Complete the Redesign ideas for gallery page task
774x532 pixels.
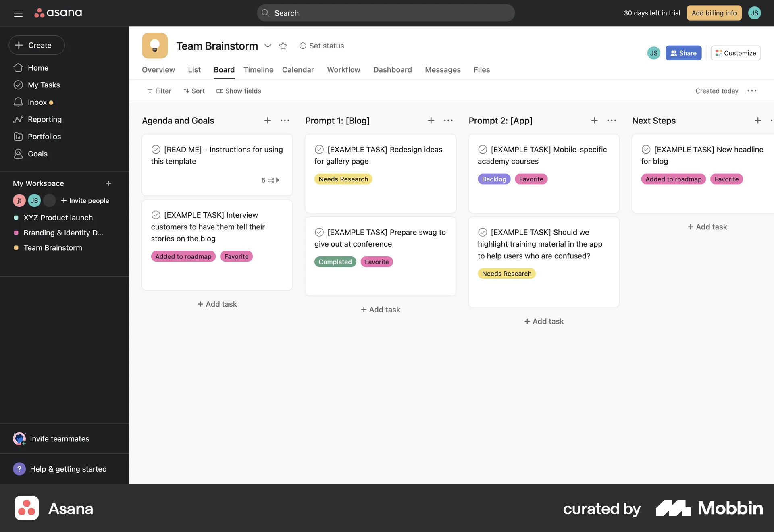(319, 149)
